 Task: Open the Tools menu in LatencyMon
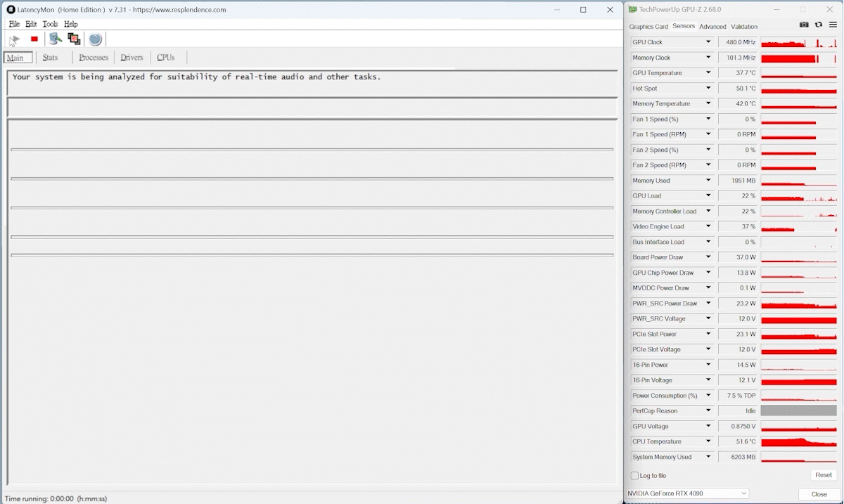pos(50,24)
